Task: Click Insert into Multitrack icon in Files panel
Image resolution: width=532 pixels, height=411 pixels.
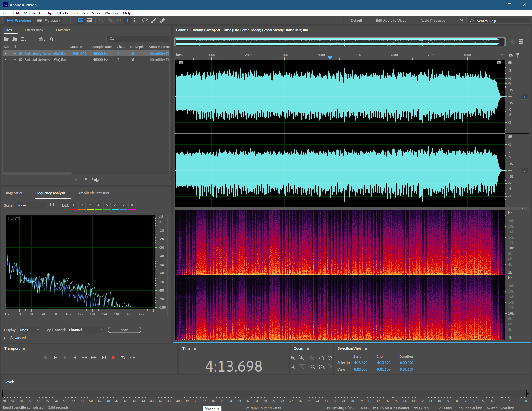Action: (x=42, y=39)
